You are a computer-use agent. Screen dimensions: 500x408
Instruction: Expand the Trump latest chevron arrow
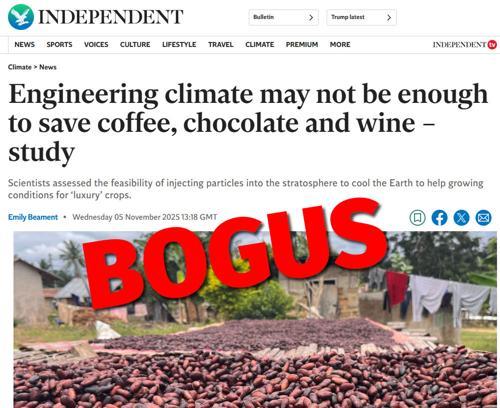(389, 17)
